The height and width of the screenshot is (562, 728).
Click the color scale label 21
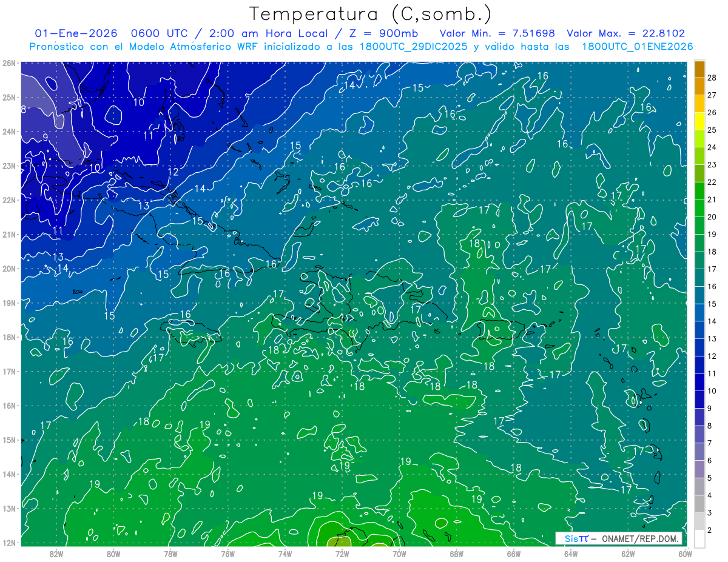point(712,199)
